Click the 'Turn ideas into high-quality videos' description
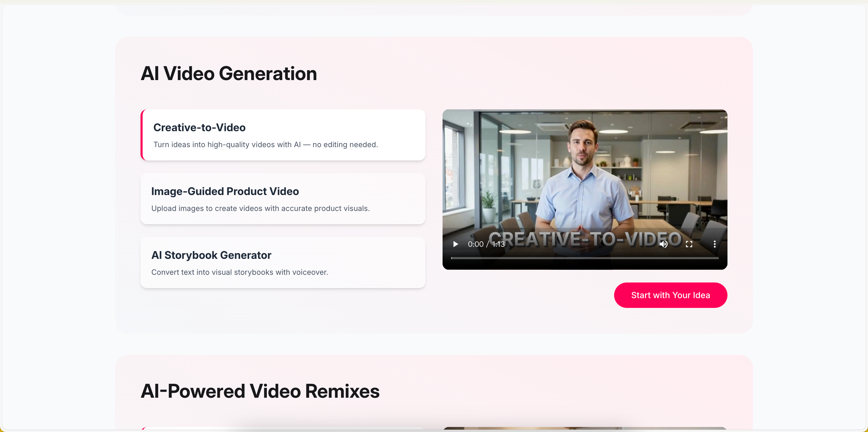Viewport: 868px width, 432px height. pos(266,144)
